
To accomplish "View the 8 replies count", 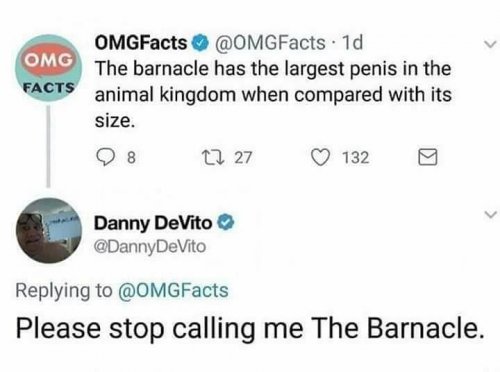I will click(132, 157).
